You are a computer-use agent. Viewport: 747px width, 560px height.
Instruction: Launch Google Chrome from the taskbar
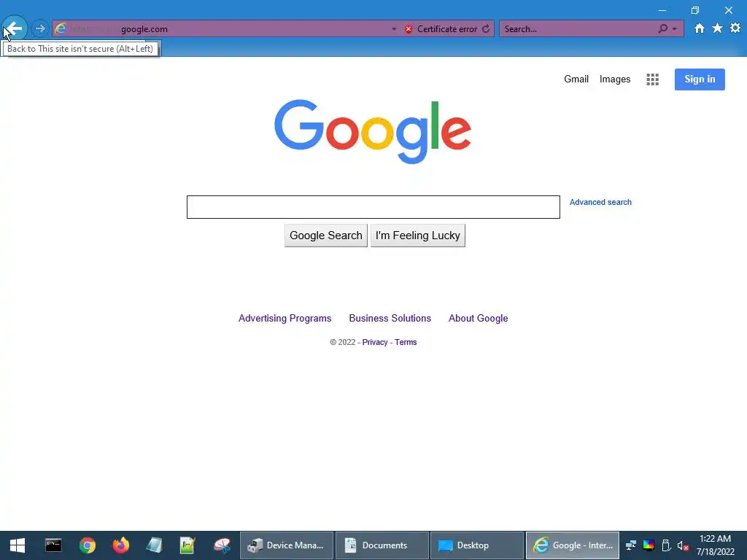[x=88, y=545]
